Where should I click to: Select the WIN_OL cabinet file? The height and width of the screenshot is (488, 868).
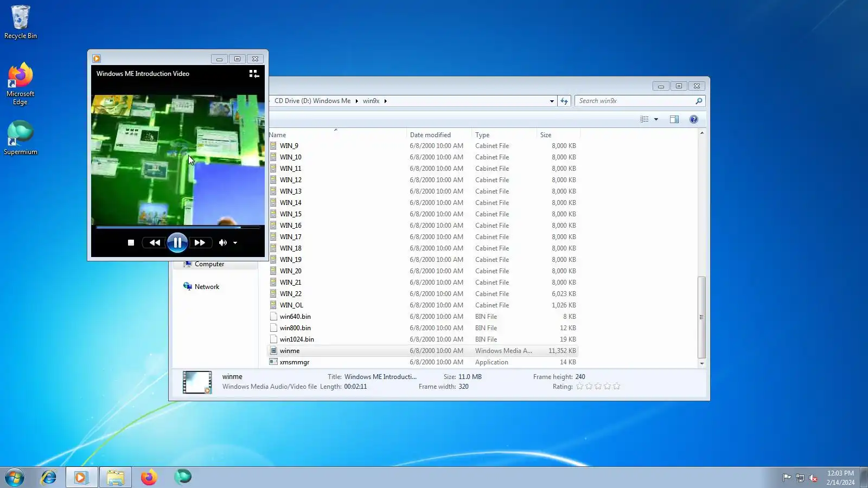tap(423, 305)
